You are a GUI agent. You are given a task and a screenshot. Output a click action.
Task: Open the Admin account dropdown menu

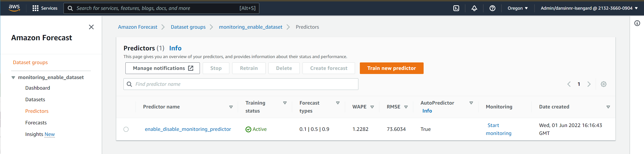pyautogui.click(x=589, y=8)
